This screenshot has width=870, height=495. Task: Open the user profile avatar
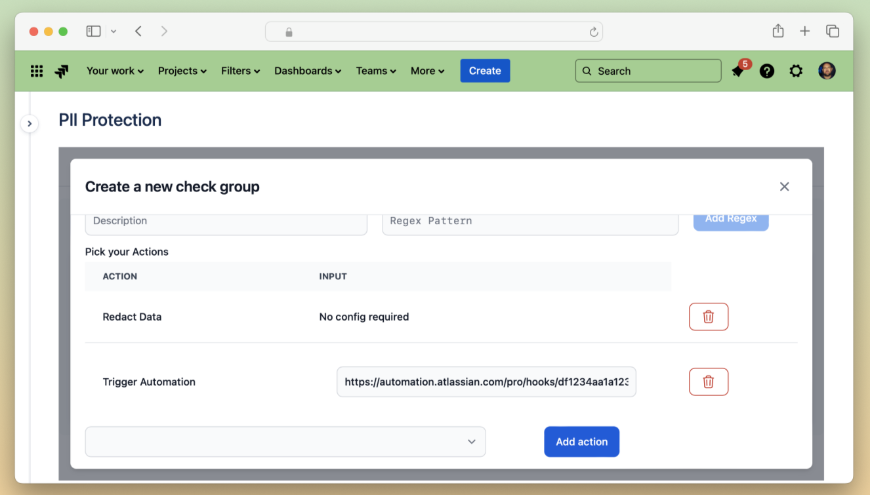827,71
